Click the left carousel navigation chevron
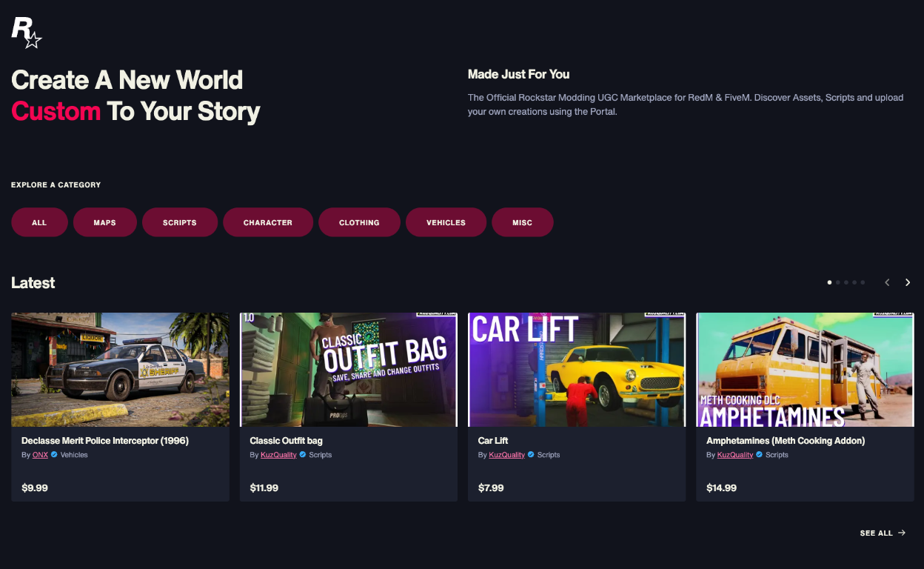924x569 pixels. (887, 282)
